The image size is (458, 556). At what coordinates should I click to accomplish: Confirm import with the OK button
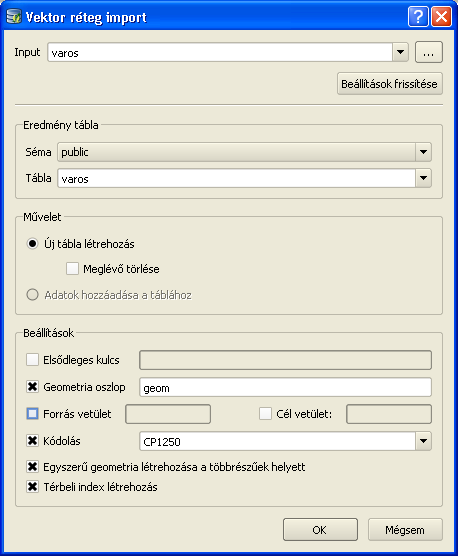tap(320, 529)
